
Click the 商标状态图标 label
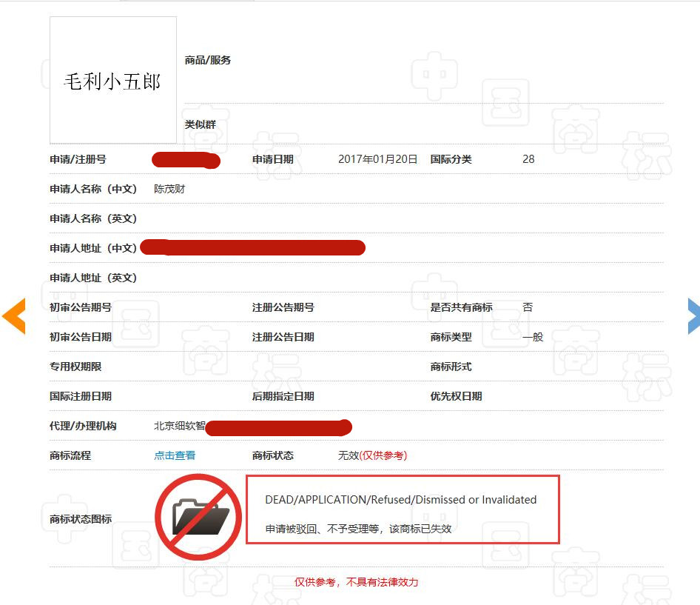81,519
